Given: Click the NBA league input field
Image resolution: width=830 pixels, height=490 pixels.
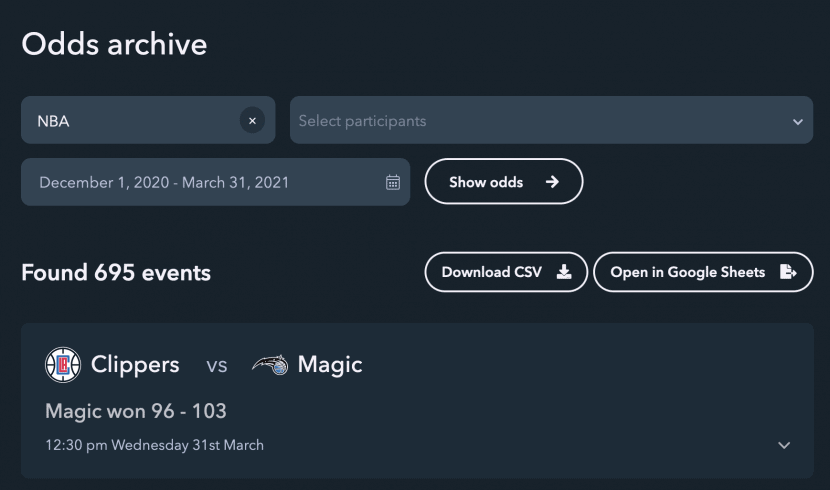Looking at the screenshot, I should click(x=148, y=120).
